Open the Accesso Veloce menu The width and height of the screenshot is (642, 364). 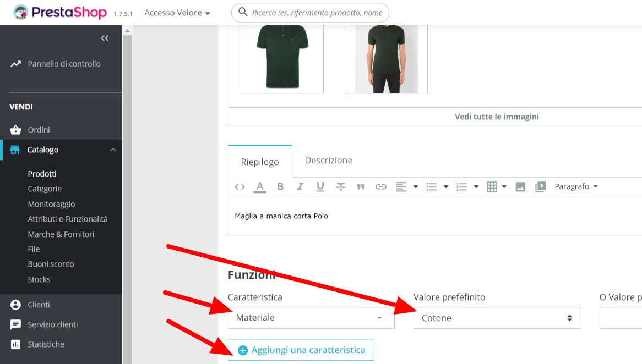[x=177, y=12]
